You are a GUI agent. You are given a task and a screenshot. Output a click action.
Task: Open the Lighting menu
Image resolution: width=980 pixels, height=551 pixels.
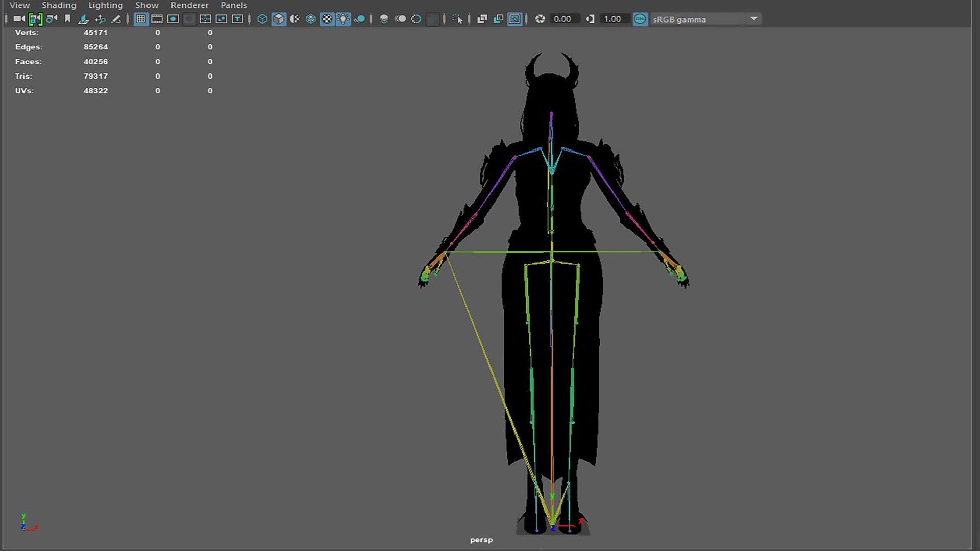click(106, 5)
